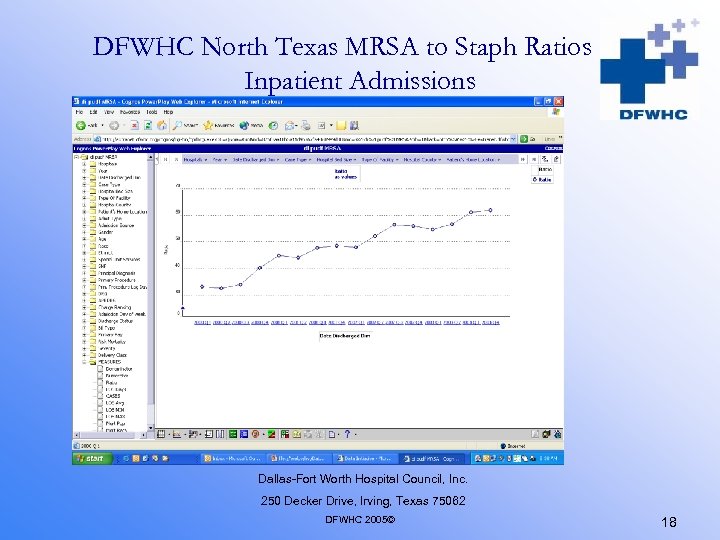
Task: Click the Delivery Class folder
Action: pyautogui.click(x=112, y=355)
